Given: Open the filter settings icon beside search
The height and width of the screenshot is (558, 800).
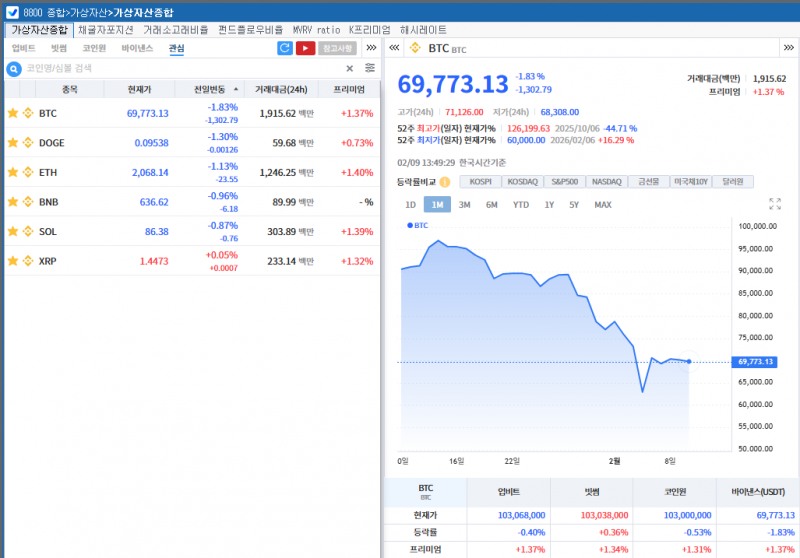Looking at the screenshot, I should 370,68.
